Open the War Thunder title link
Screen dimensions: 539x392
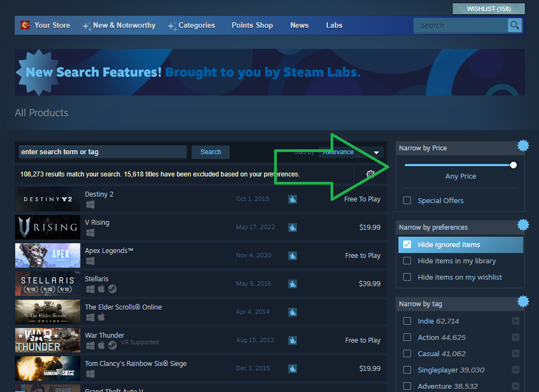point(105,336)
